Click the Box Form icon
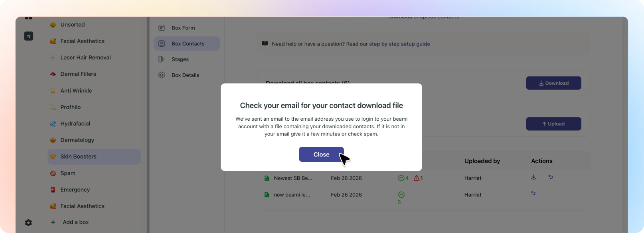The image size is (644, 233). [x=162, y=28]
